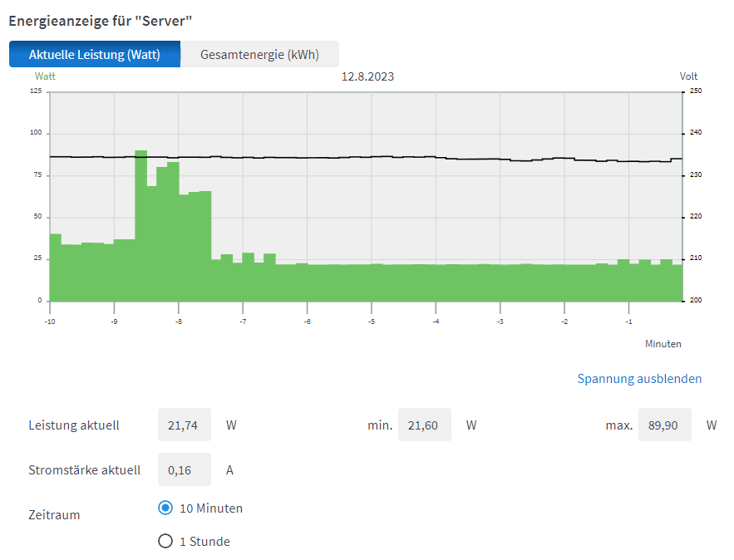Click the Minuten axis caption

pyautogui.click(x=663, y=344)
